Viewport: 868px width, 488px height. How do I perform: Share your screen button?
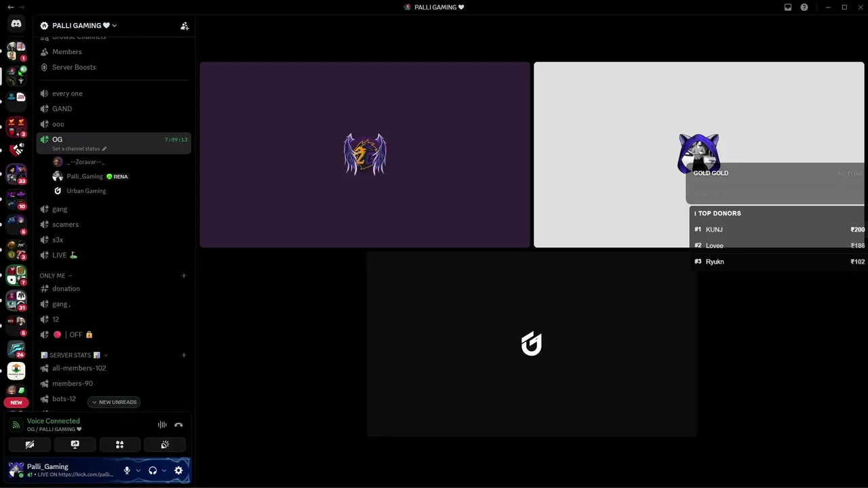pos(75,445)
